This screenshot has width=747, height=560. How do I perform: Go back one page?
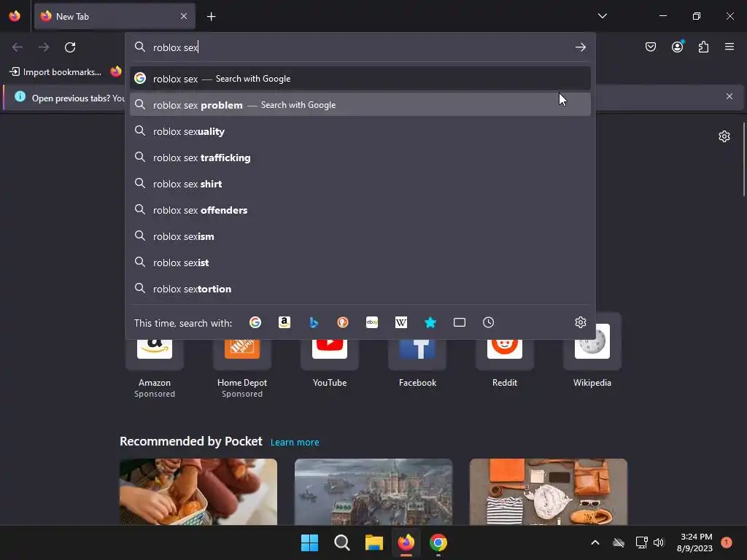(18, 47)
